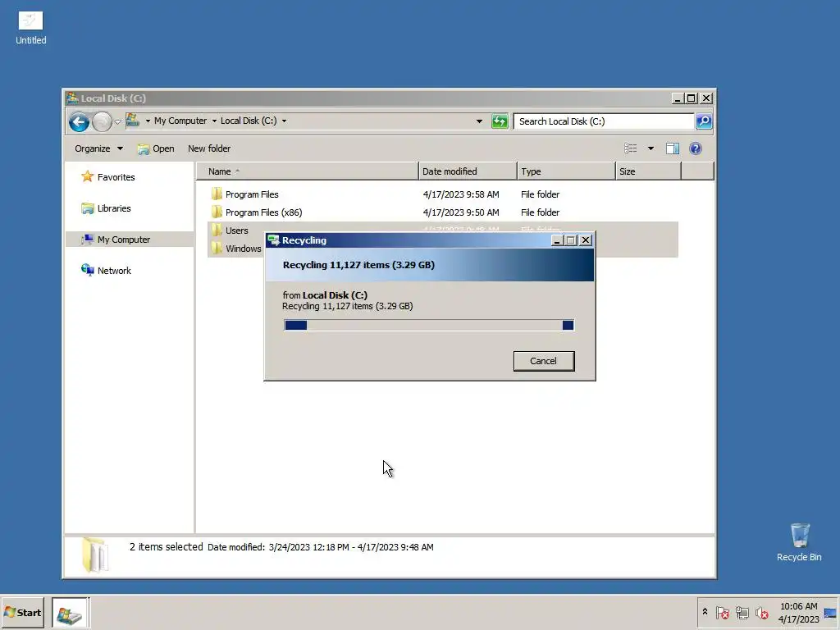Click the Recycling dialog title icon
The image size is (840, 630).
coord(274,240)
